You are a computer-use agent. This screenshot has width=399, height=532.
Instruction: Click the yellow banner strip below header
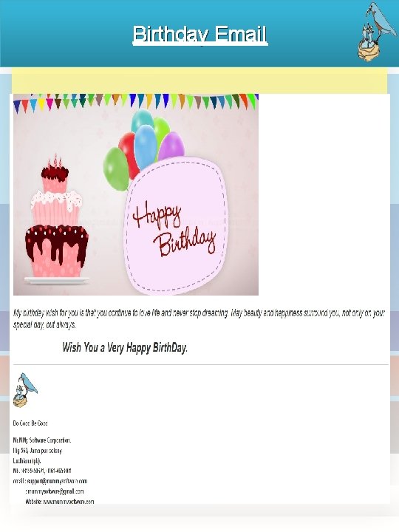(199, 80)
